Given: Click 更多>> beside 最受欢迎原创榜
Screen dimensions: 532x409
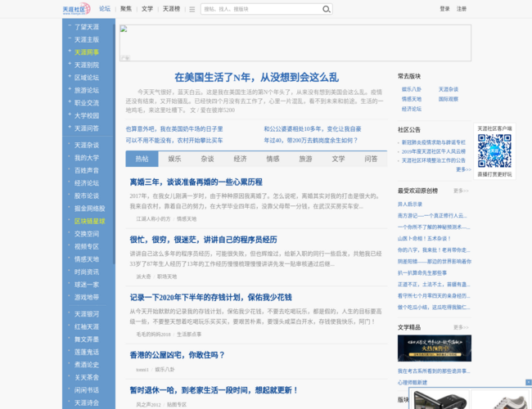Looking at the screenshot, I should 461,191.
